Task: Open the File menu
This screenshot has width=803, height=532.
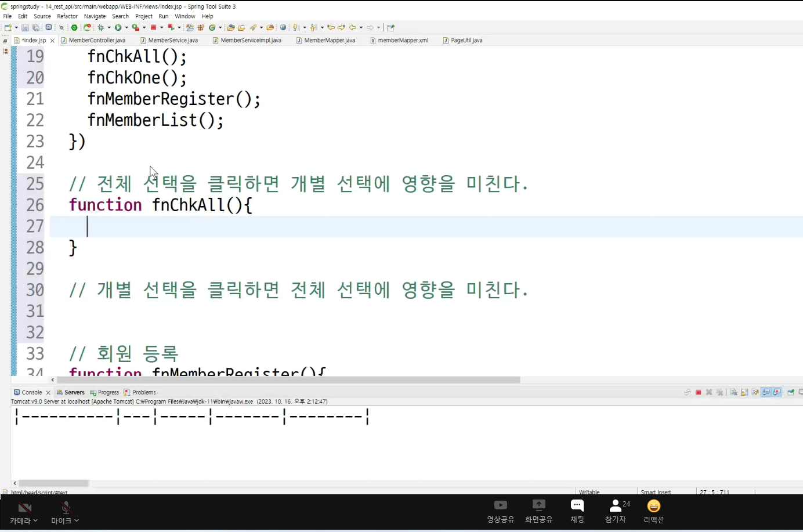Action: tap(8, 16)
